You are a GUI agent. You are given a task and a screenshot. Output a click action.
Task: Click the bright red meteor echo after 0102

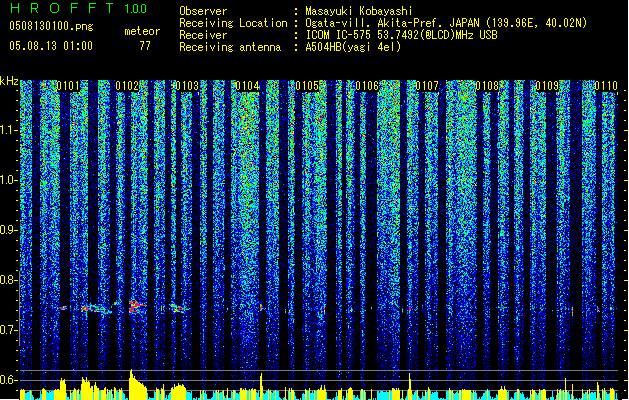click(x=137, y=307)
